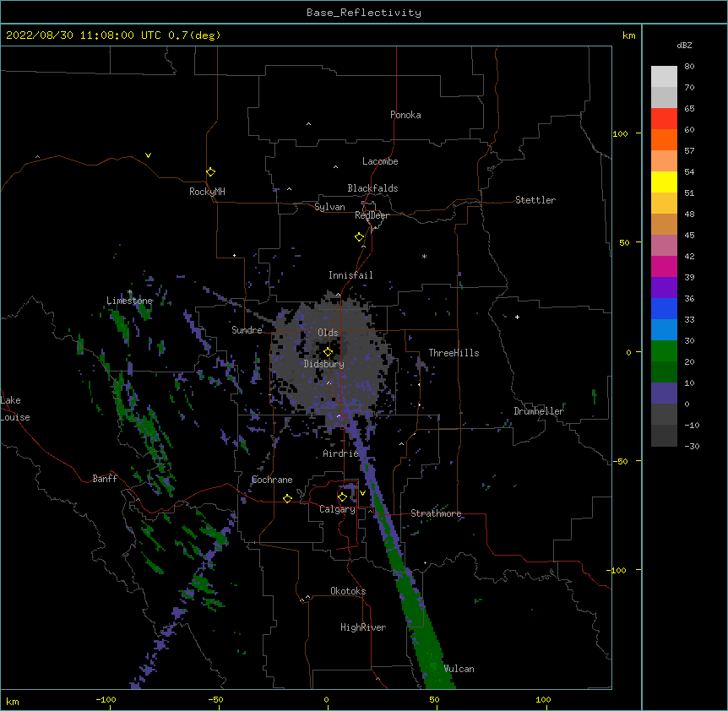Click the dBZ unit label above the legend
Image resolution: width=728 pixels, height=711 pixels.
[684, 45]
